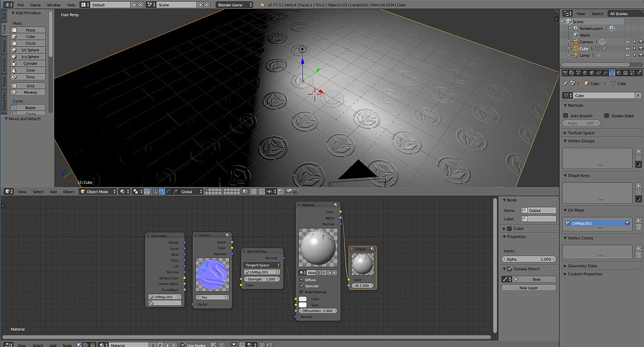Adjust the Alpha 1.000 slider
Screen dimensions: 644x347
529,259
